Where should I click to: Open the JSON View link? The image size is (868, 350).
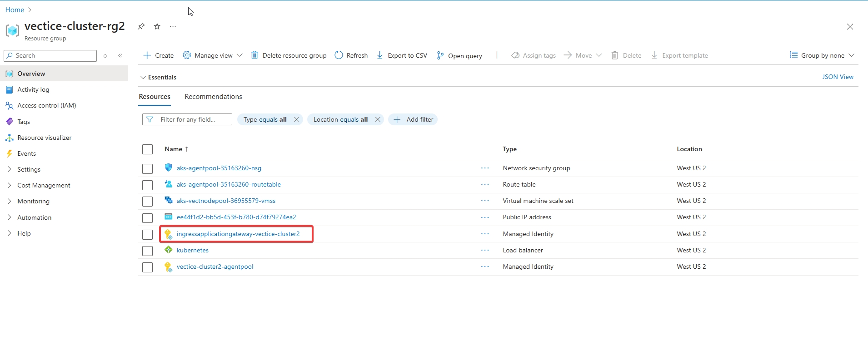[x=838, y=77]
